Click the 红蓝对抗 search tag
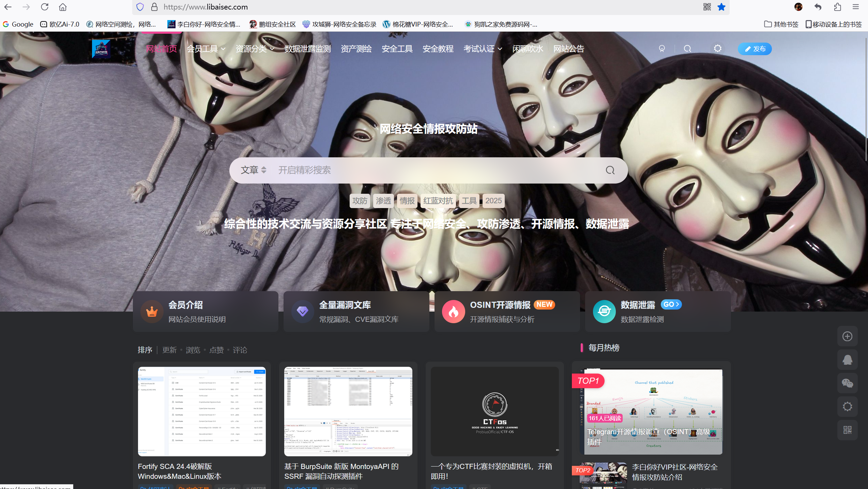The height and width of the screenshot is (489, 868). (438, 201)
